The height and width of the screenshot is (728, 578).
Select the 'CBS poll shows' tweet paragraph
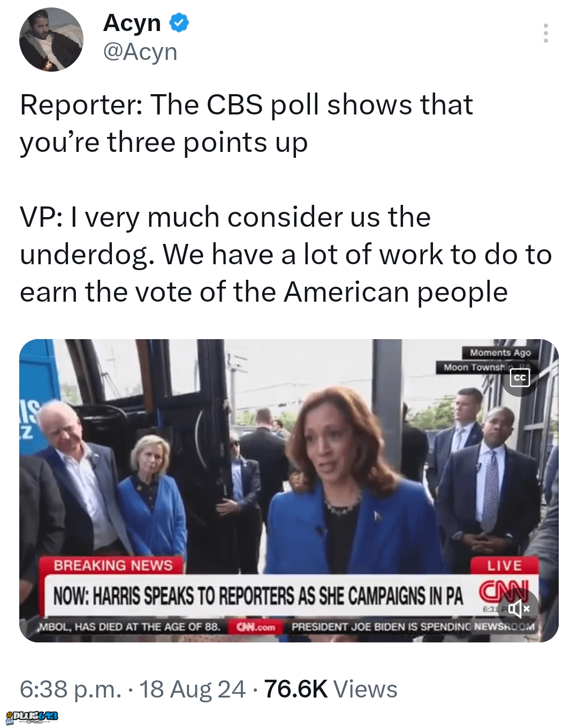click(x=246, y=124)
